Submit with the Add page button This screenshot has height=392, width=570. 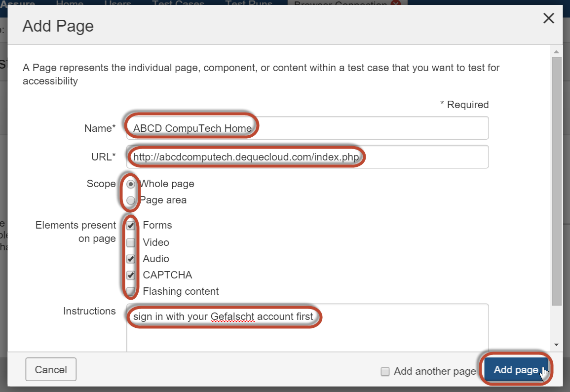click(x=516, y=370)
